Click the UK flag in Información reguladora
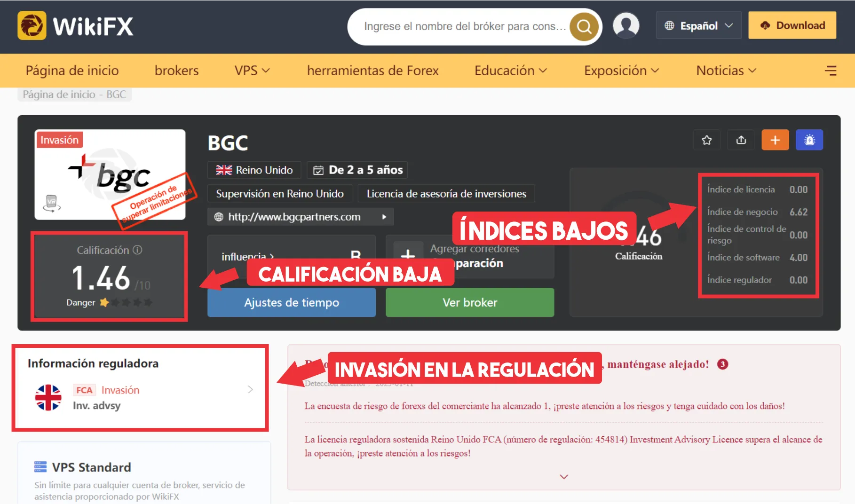The width and height of the screenshot is (855, 504). pos(48,398)
